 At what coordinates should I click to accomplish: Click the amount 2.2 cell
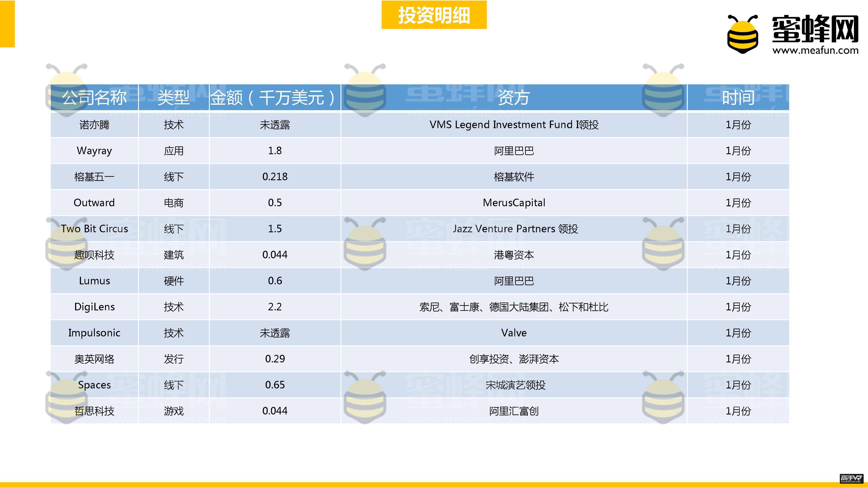coord(275,307)
